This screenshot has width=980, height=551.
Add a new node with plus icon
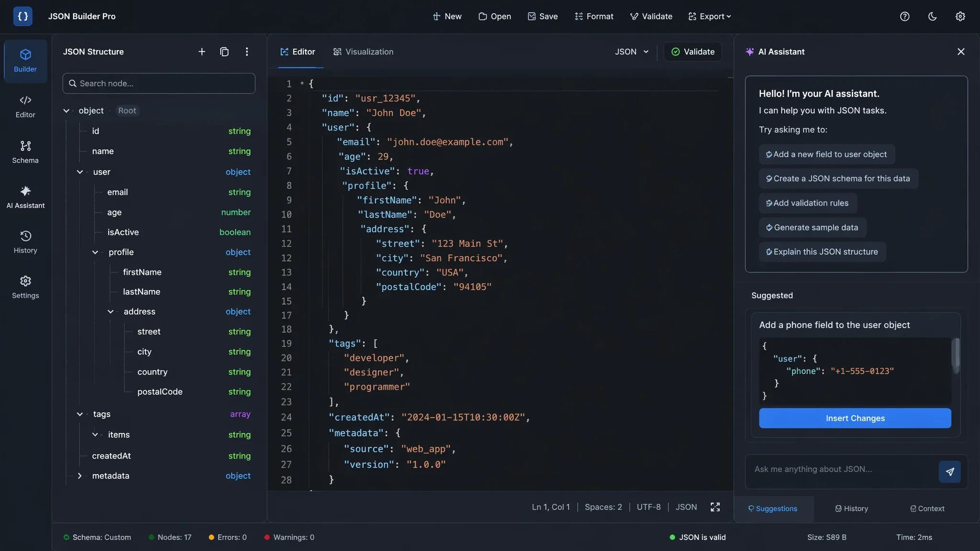[202, 52]
